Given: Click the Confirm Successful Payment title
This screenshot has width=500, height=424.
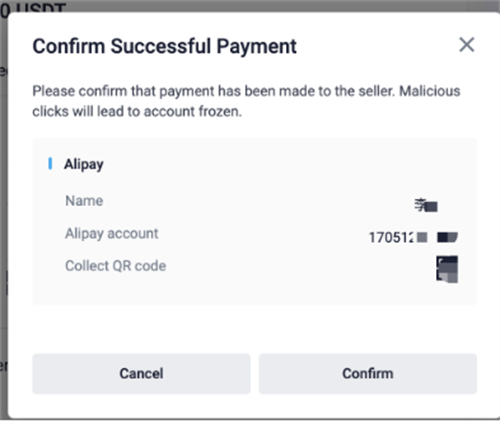Looking at the screenshot, I should pyautogui.click(x=164, y=46).
